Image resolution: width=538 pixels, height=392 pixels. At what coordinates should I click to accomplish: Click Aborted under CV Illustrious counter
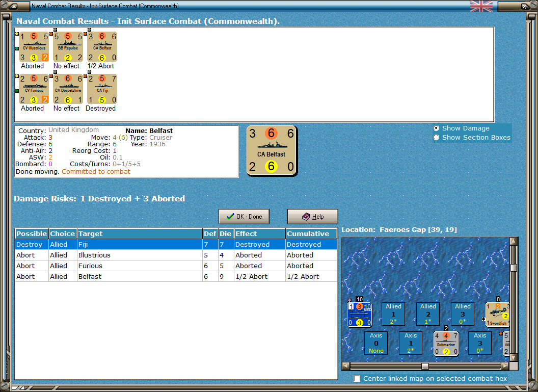(x=32, y=66)
